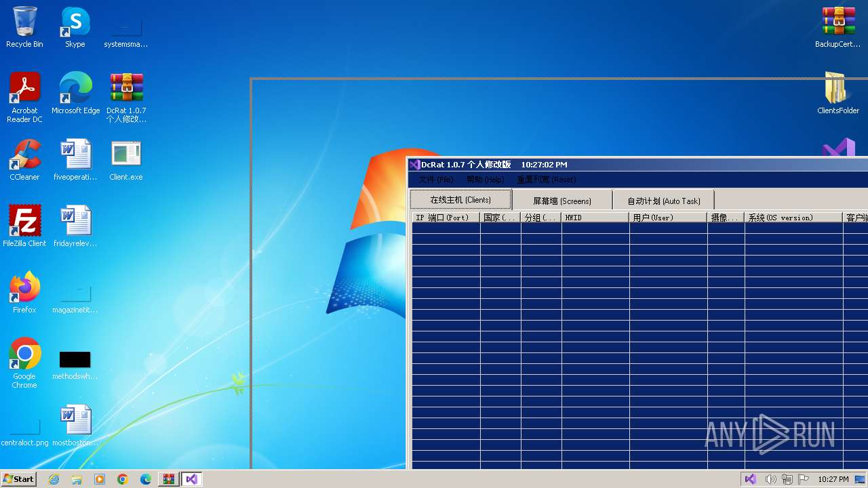868x488 pixels.
Task: Open Chrome from taskbar
Action: [123, 479]
